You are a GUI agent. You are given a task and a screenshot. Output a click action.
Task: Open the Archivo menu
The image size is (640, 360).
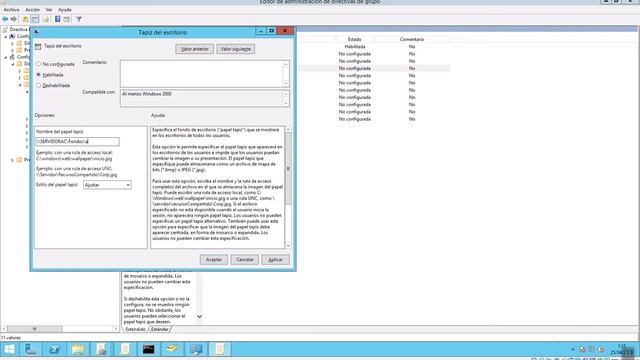coord(11,9)
